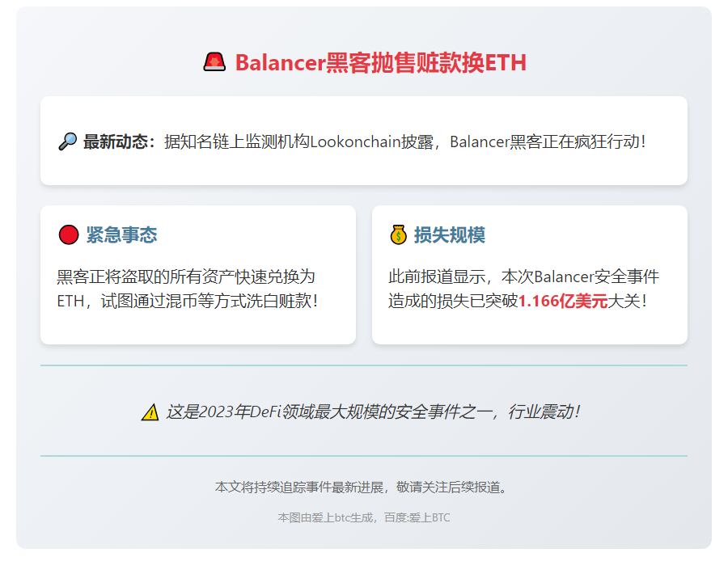Click the title Balancer黑客抛售赃款换ETH
Viewport: 728px width, 574px height.
[381, 62]
